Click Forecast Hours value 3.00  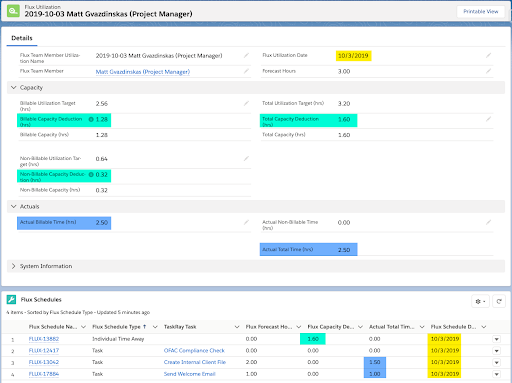(344, 71)
